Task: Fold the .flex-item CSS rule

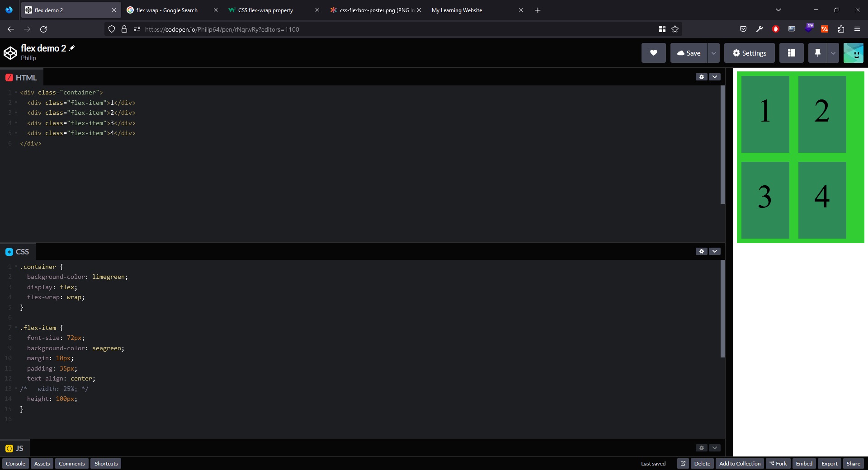Action: point(16,328)
